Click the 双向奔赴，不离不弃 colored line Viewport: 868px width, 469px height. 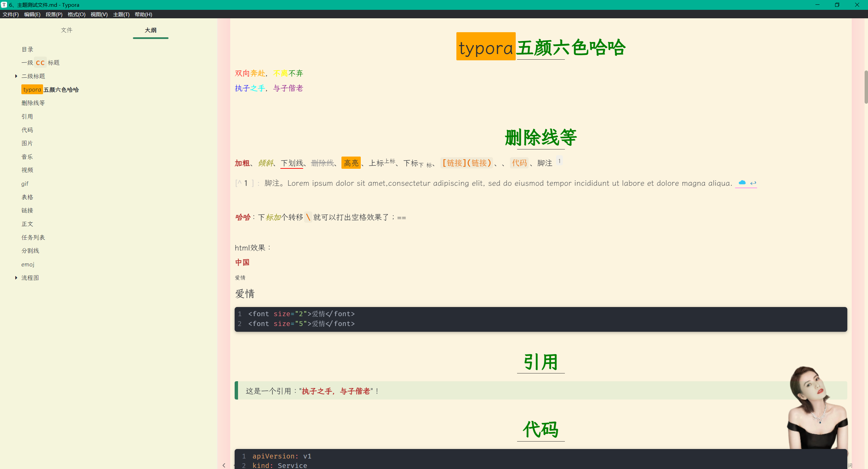(x=269, y=73)
